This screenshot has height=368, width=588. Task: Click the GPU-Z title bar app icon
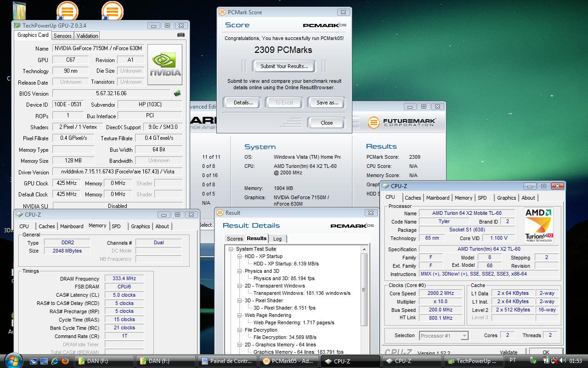[x=17, y=26]
